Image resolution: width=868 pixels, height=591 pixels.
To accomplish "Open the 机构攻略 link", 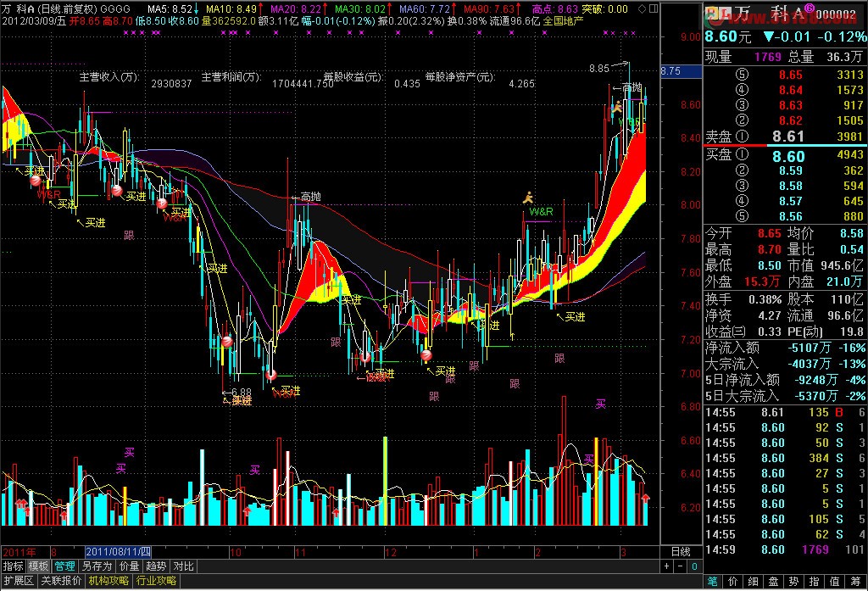I will pyautogui.click(x=108, y=581).
